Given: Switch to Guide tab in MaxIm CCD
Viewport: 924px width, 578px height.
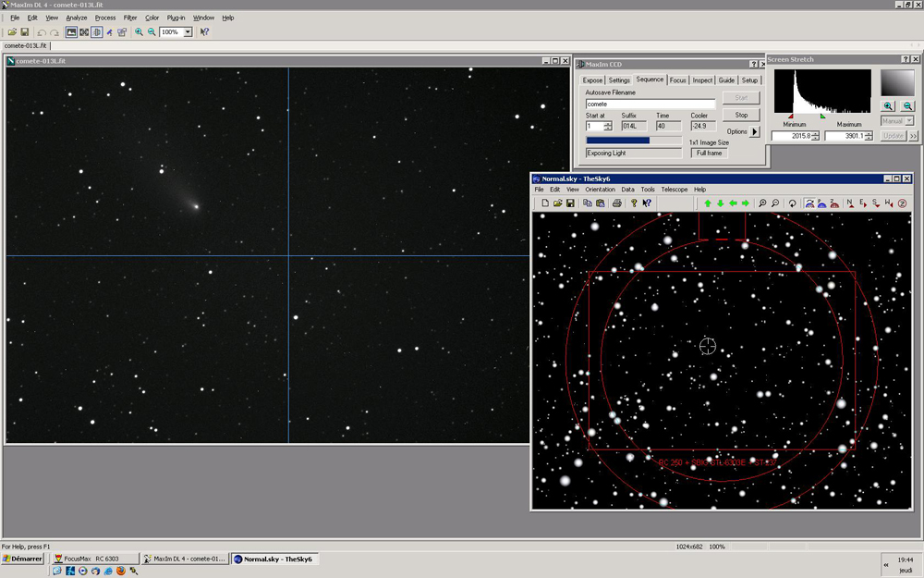Looking at the screenshot, I should click(726, 80).
